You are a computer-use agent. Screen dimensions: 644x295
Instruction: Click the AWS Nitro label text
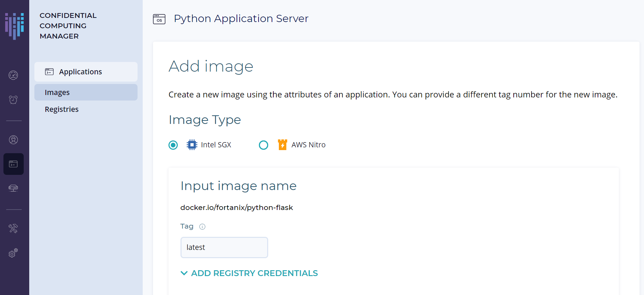tap(308, 145)
